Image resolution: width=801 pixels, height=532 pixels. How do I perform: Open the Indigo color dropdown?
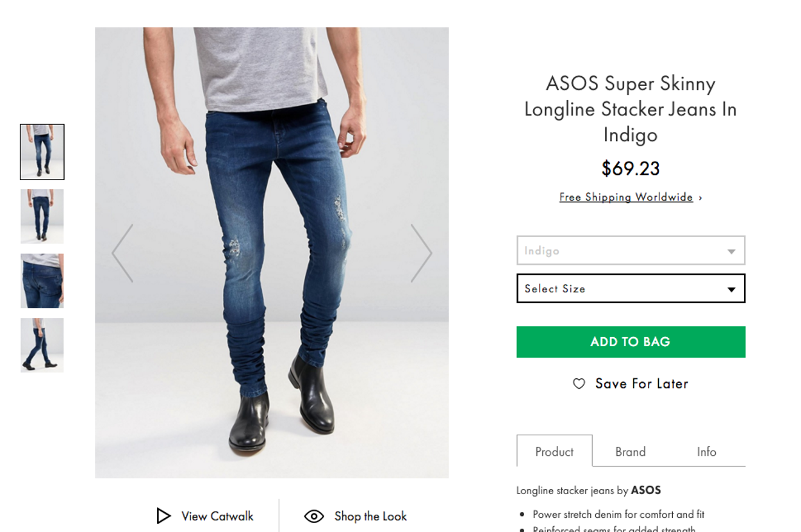pos(631,251)
